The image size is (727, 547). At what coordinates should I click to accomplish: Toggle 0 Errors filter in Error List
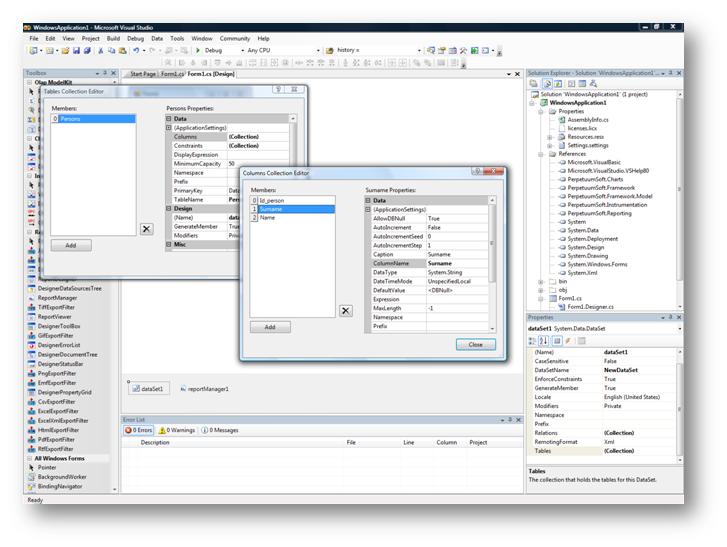pyautogui.click(x=139, y=430)
